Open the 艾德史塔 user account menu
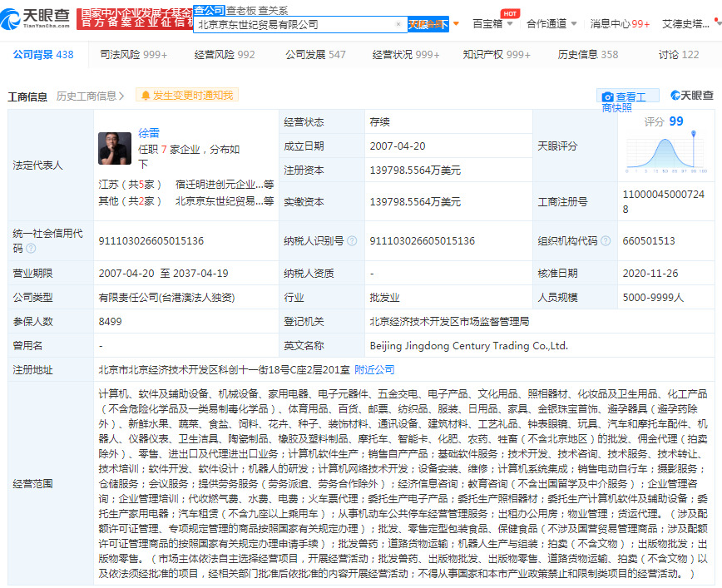Viewport: 722px width, 588px height. click(685, 23)
